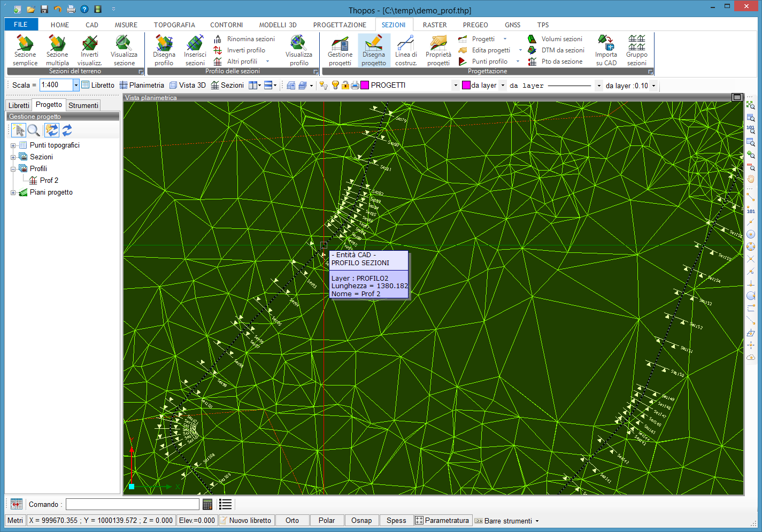Toggle Orto mode in status bar
This screenshot has width=762, height=532.
292,520
